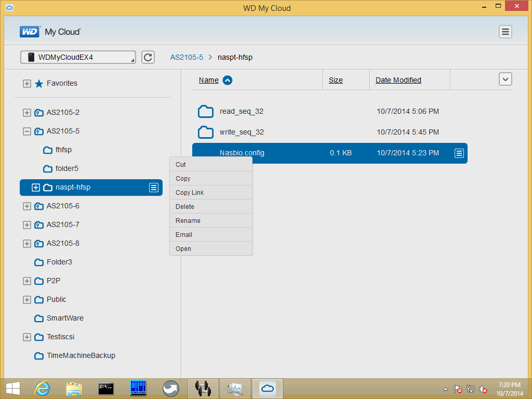Sort by the Size column header
The height and width of the screenshot is (399, 532).
click(x=336, y=80)
